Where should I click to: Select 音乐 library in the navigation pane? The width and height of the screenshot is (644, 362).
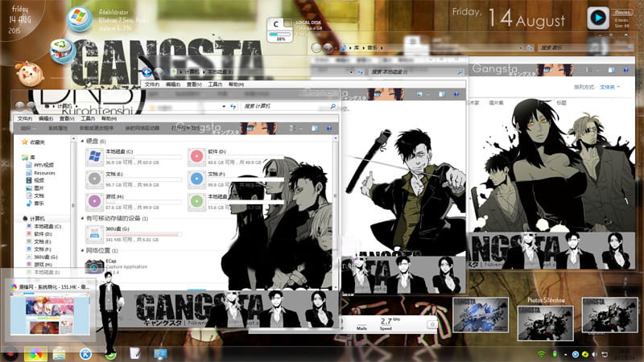pyautogui.click(x=39, y=204)
